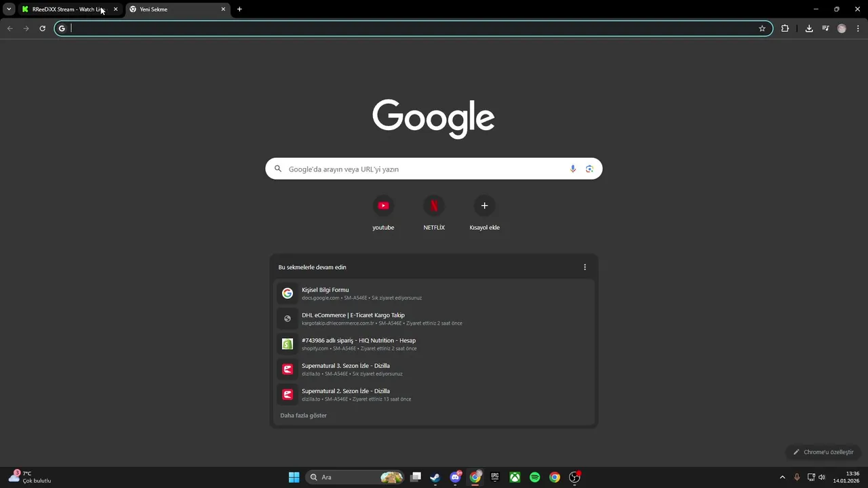Select the Yeni Sekme tab
Image resolution: width=868 pixels, height=488 pixels.
178,9
